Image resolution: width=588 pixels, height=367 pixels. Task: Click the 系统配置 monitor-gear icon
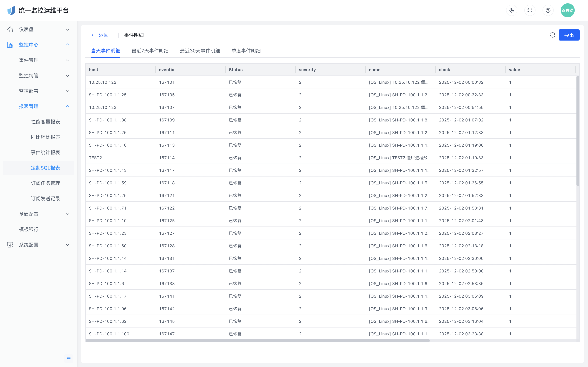[10, 245]
